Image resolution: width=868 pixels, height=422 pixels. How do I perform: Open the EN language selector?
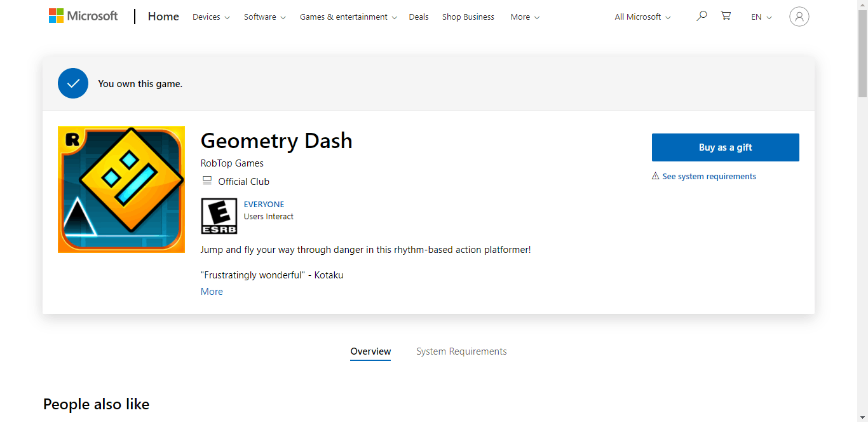click(761, 17)
